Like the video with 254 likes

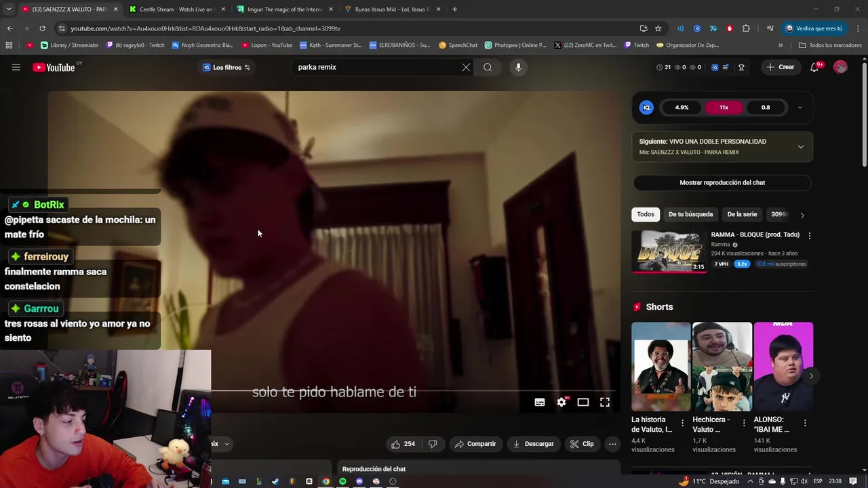click(x=403, y=444)
